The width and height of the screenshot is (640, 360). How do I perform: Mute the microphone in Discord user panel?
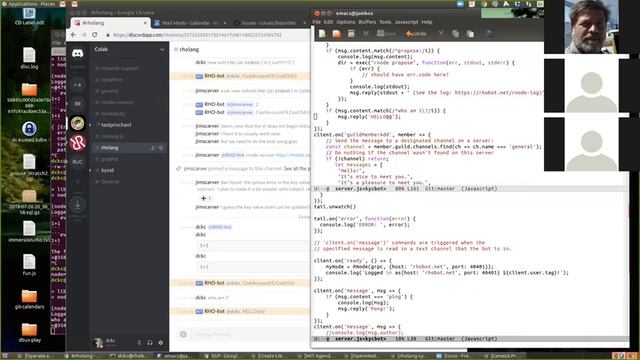139,343
